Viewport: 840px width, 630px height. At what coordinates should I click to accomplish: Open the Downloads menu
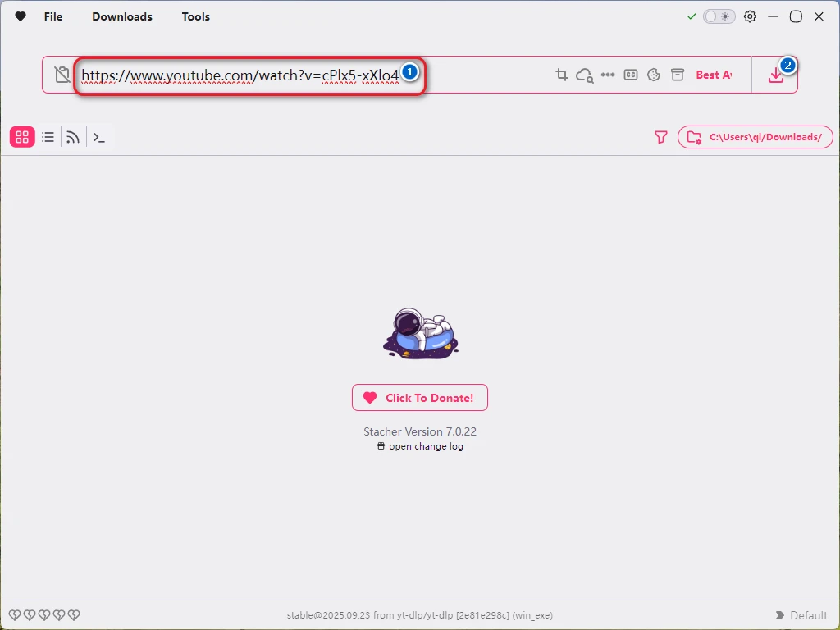pos(122,16)
